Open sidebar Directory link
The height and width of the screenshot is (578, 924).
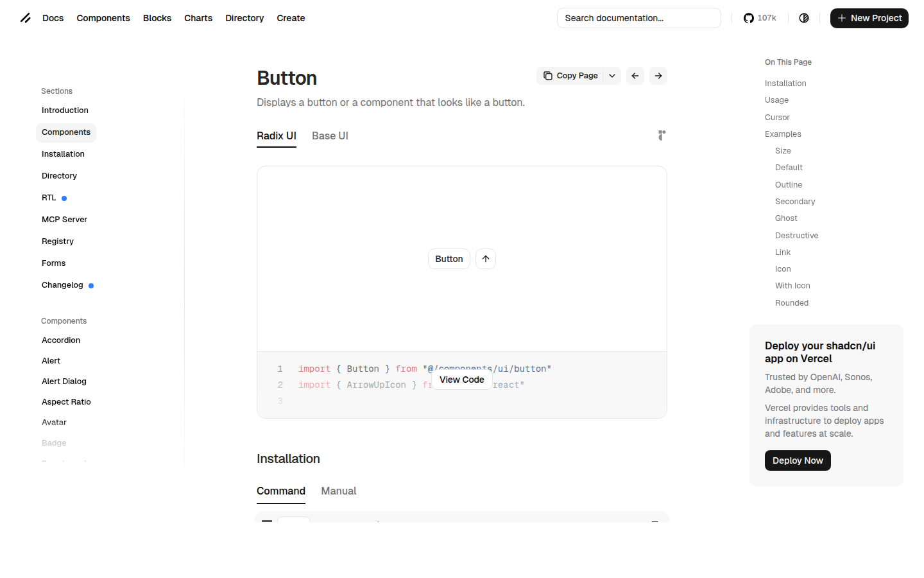coord(59,176)
